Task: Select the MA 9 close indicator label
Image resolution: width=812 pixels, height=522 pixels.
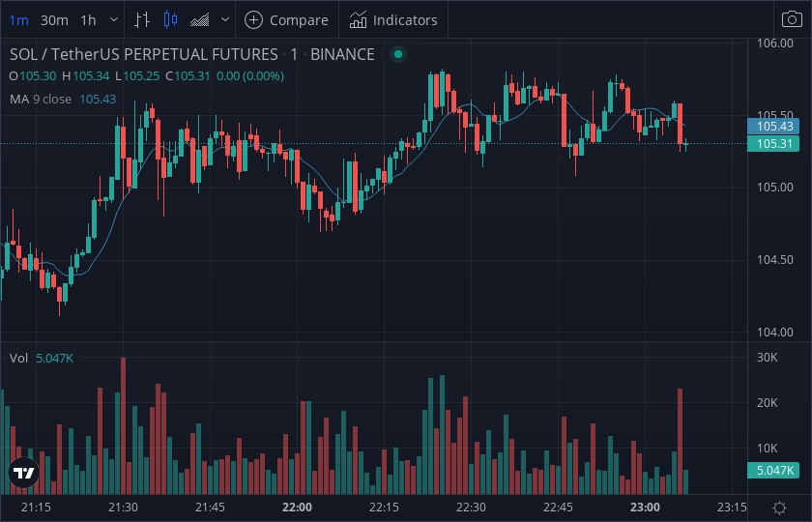Action: pos(41,99)
